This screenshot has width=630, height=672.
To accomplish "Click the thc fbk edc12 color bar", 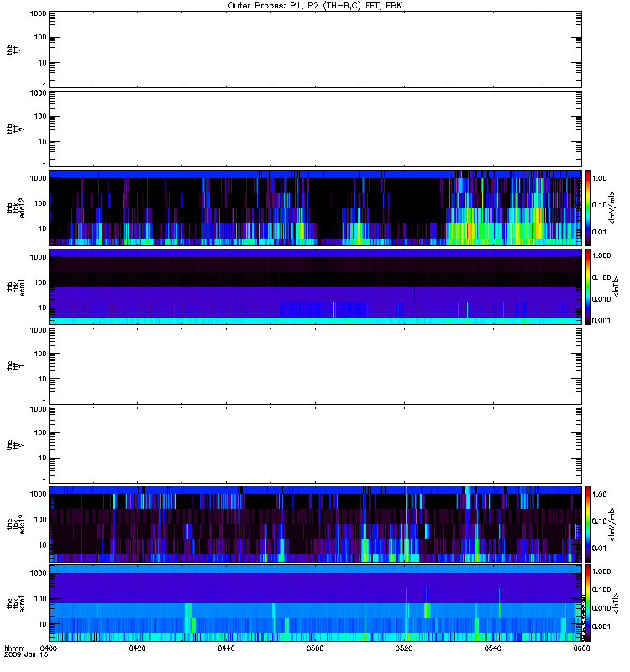I will (x=588, y=524).
